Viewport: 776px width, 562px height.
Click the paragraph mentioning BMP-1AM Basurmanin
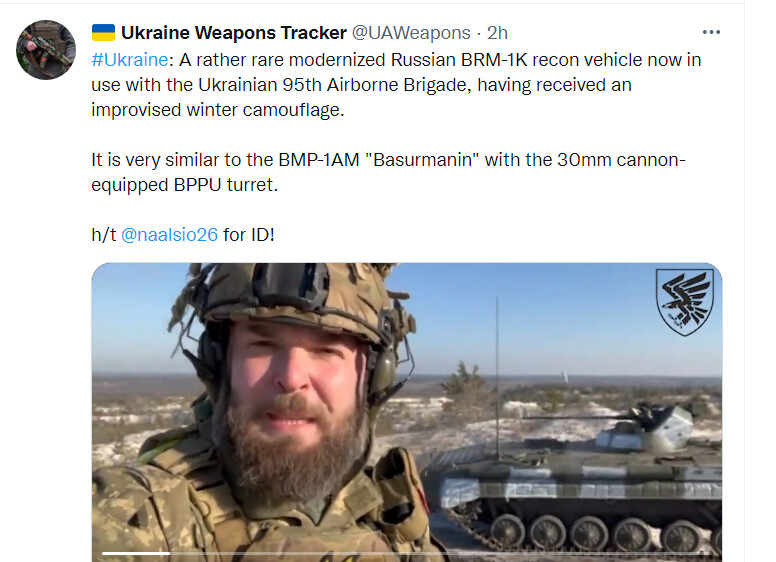(x=388, y=172)
